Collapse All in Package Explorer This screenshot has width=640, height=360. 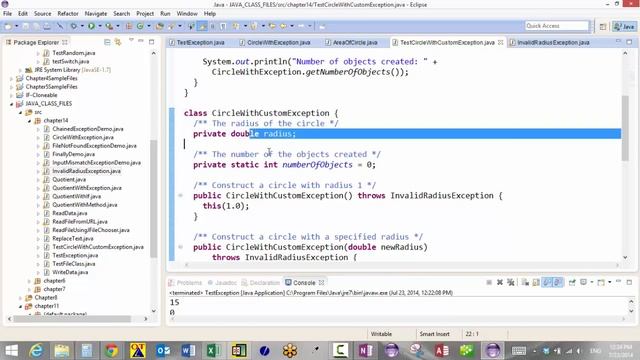(107, 42)
